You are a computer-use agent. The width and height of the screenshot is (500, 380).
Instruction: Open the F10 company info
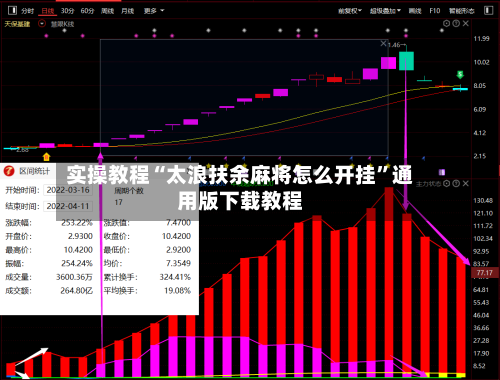pyautogui.click(x=435, y=11)
